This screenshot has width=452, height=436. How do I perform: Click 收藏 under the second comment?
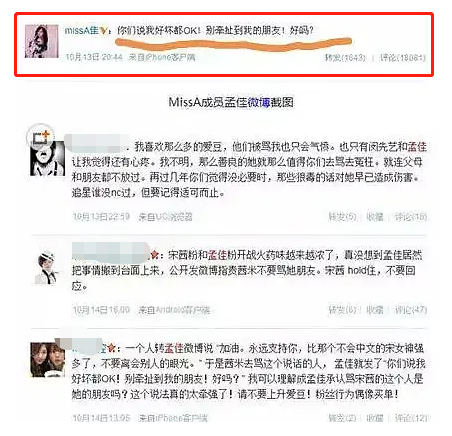point(375,310)
